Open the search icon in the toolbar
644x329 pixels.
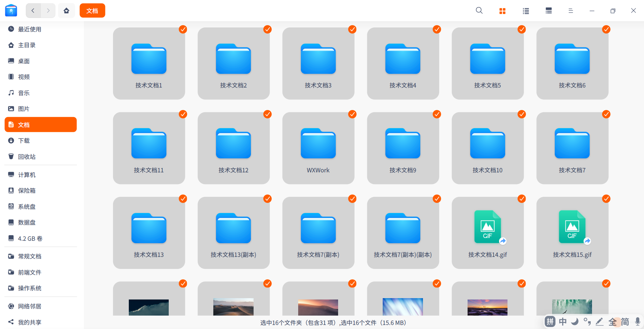(x=479, y=11)
